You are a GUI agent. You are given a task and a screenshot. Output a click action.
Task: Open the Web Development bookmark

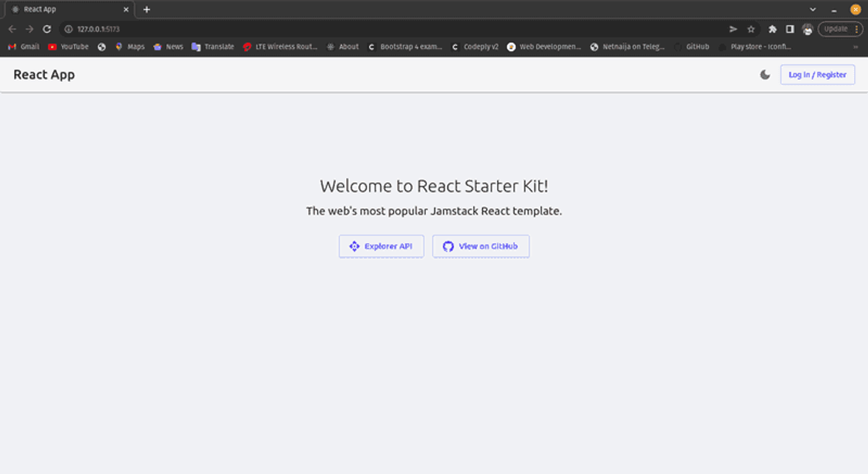(544, 47)
